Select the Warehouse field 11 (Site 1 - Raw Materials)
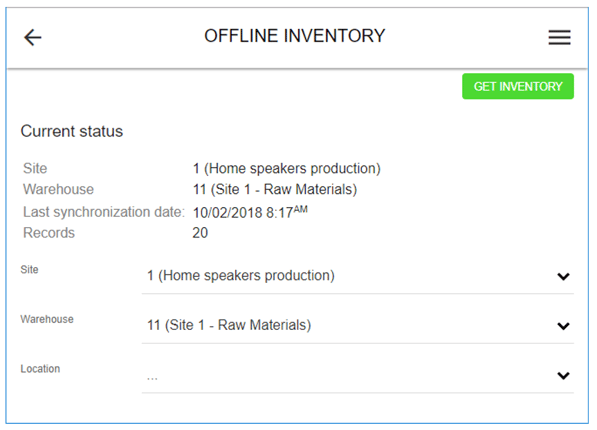This screenshot has height=430, width=597. point(358,325)
